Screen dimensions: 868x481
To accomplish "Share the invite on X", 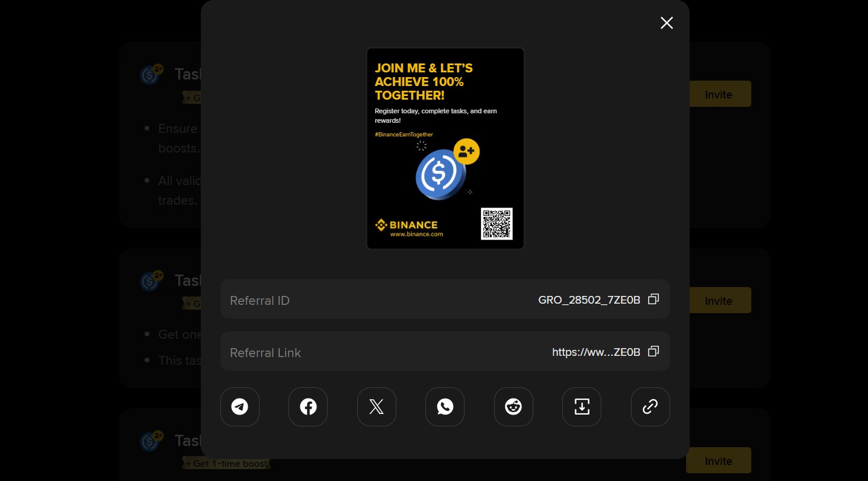I will tap(376, 407).
